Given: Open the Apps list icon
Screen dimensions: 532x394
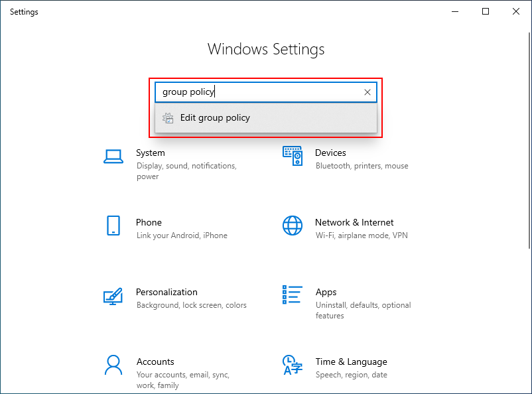Looking at the screenshot, I should (293, 295).
